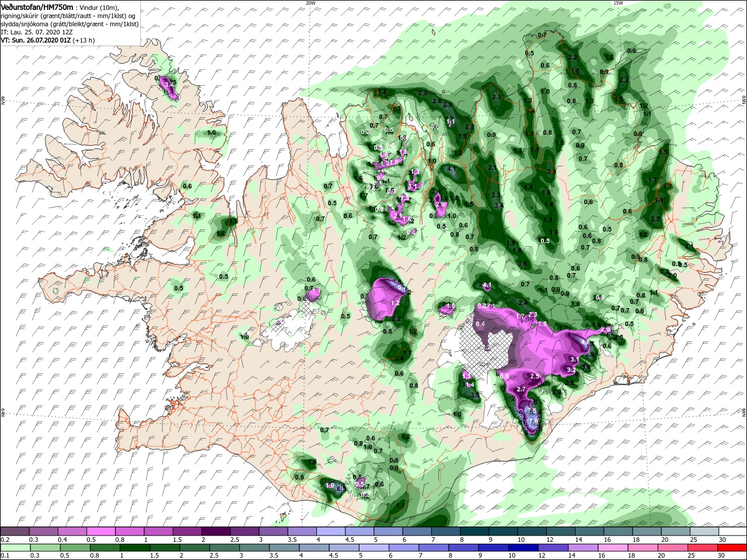
Task: Click the 2.7 value in the purple snow area
Action: (522, 389)
